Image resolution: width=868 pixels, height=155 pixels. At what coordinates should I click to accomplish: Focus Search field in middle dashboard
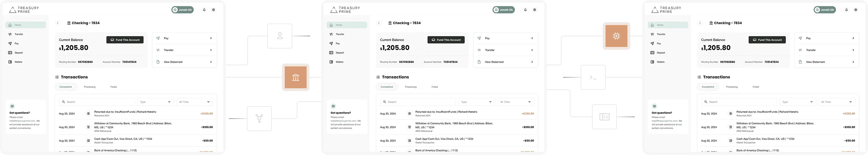pos(418,102)
